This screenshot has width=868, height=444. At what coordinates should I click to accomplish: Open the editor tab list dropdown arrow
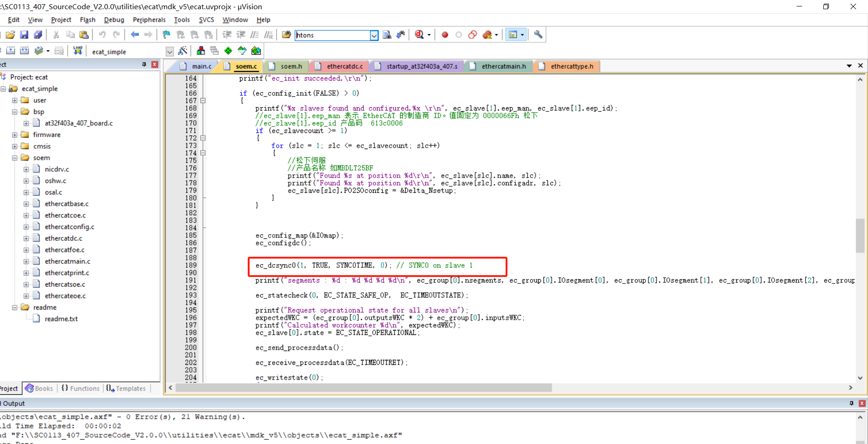tap(849, 66)
